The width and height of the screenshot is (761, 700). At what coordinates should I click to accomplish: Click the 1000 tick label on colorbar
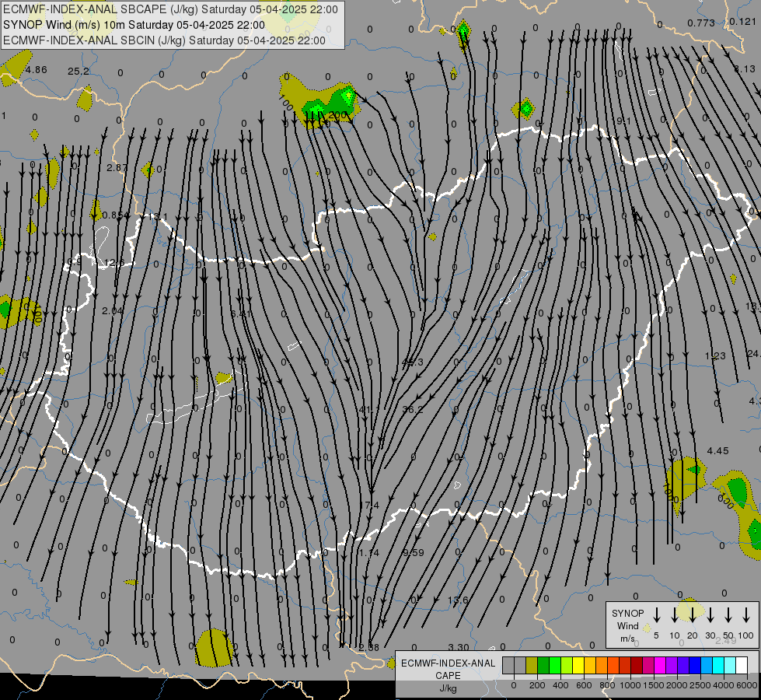coord(630,685)
